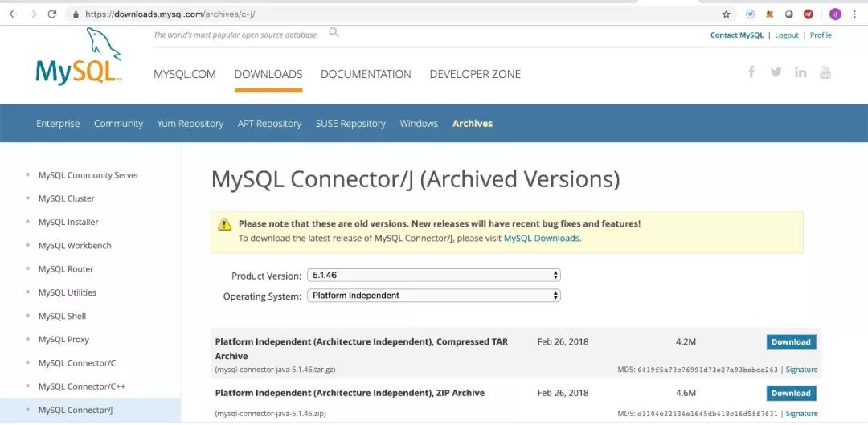Click the browser address bar URL

click(170, 15)
